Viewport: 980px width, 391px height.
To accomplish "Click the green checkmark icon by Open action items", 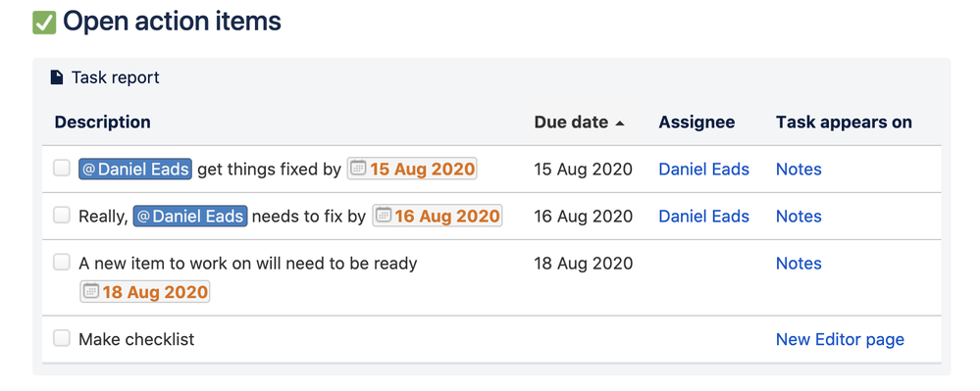I will pos(44,24).
